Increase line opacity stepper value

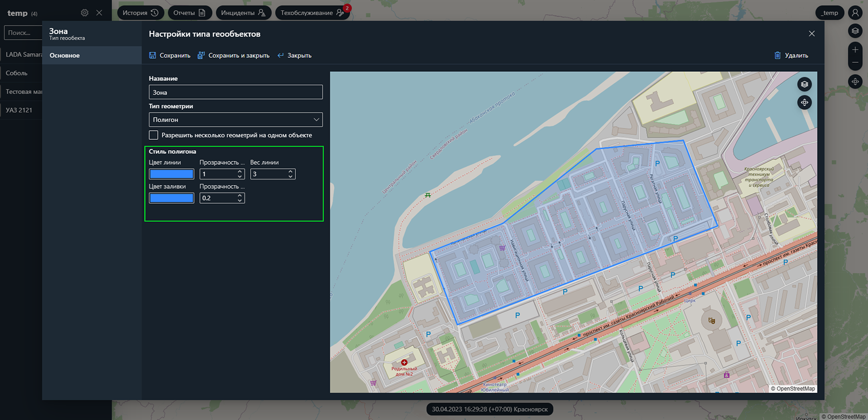240,172
